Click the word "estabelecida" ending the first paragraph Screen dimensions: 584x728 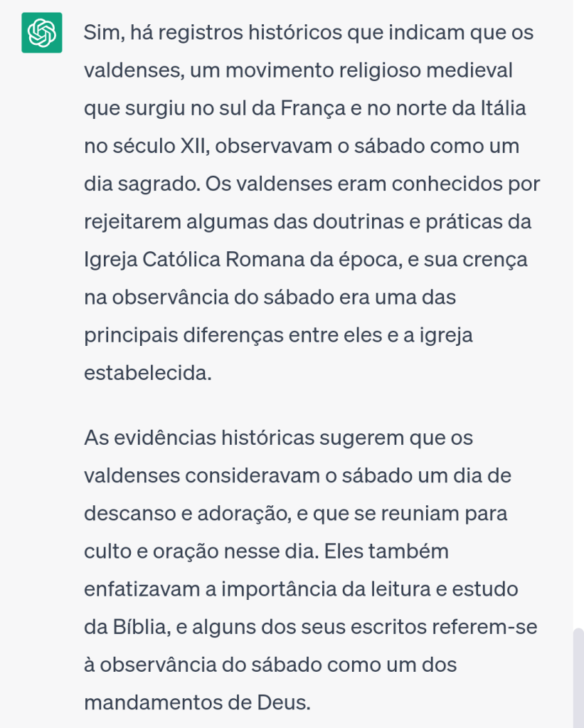coord(146,373)
